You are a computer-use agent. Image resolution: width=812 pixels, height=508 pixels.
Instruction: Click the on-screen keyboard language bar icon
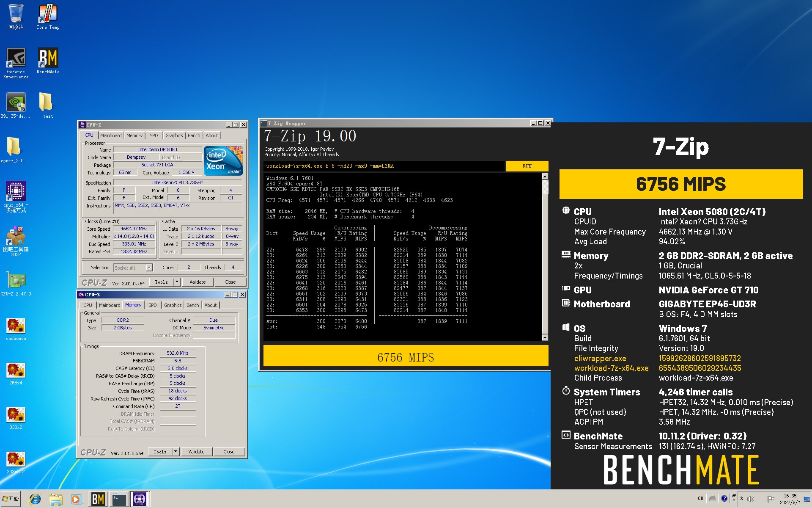click(x=713, y=499)
